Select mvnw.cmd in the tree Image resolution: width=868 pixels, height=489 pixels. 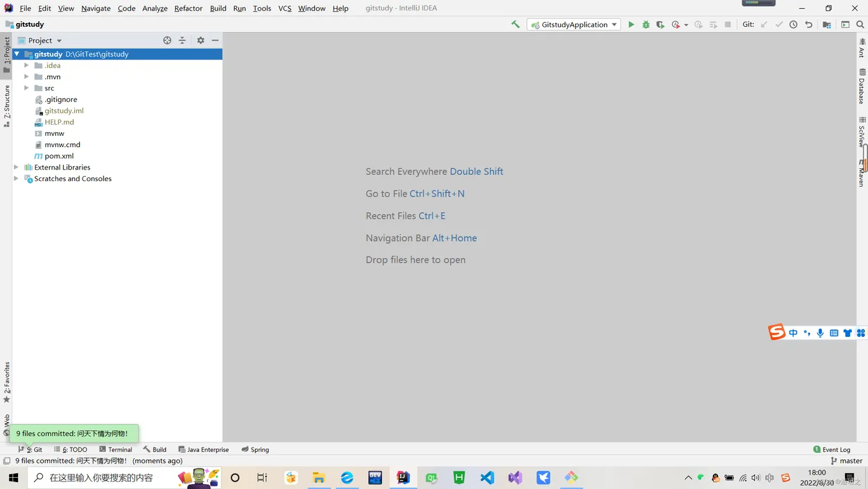[x=62, y=145]
